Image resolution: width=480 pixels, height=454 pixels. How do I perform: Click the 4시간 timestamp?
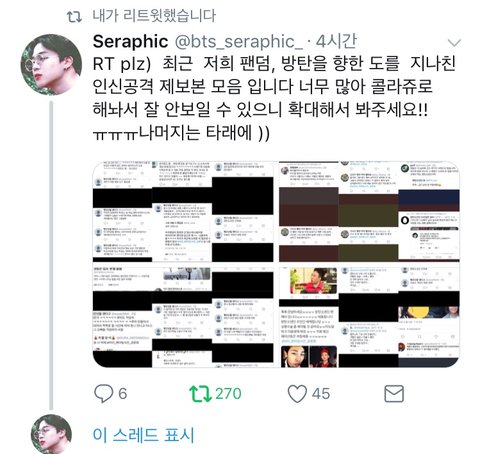pyautogui.click(x=336, y=41)
